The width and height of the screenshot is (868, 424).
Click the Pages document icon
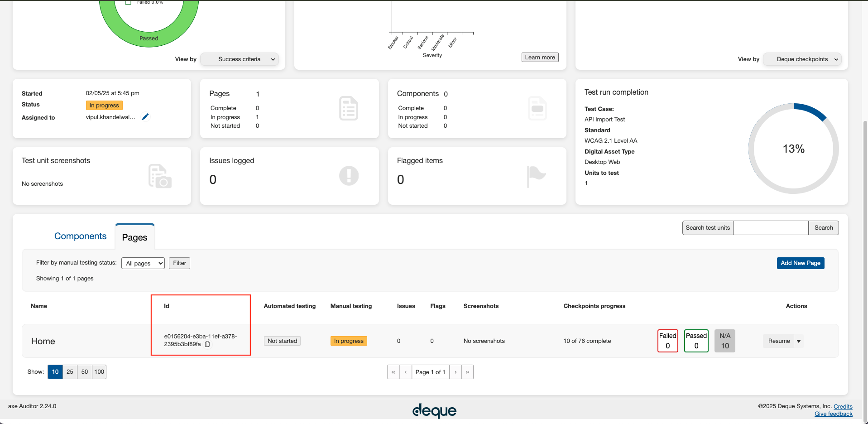348,109
